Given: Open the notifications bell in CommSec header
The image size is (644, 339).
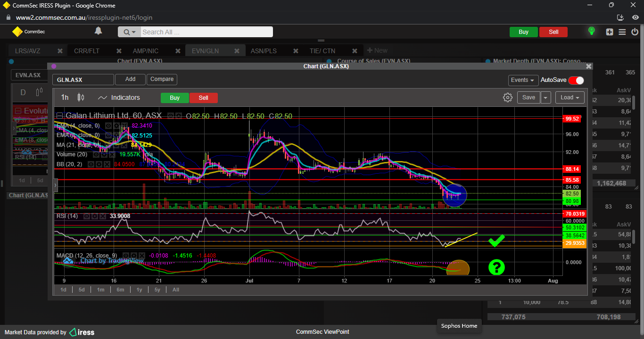Looking at the screenshot, I should click(x=98, y=31).
